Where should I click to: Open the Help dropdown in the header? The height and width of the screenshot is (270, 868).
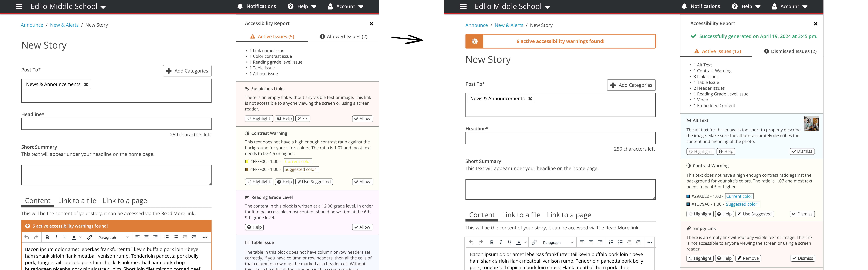point(302,6)
